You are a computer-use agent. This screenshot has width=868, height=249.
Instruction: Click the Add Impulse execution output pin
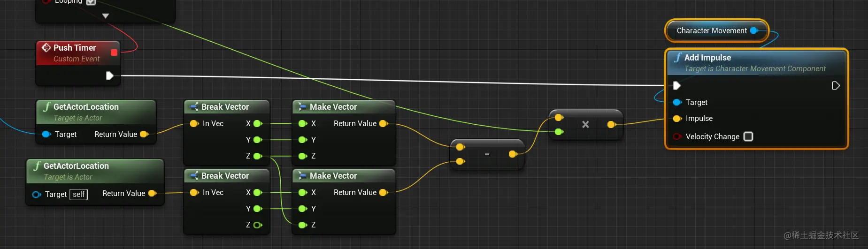836,85
